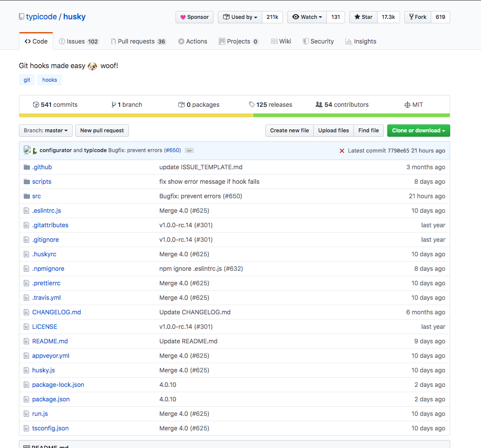Click the branch icon next to '1 branch'
481x448 pixels.
coord(114,105)
